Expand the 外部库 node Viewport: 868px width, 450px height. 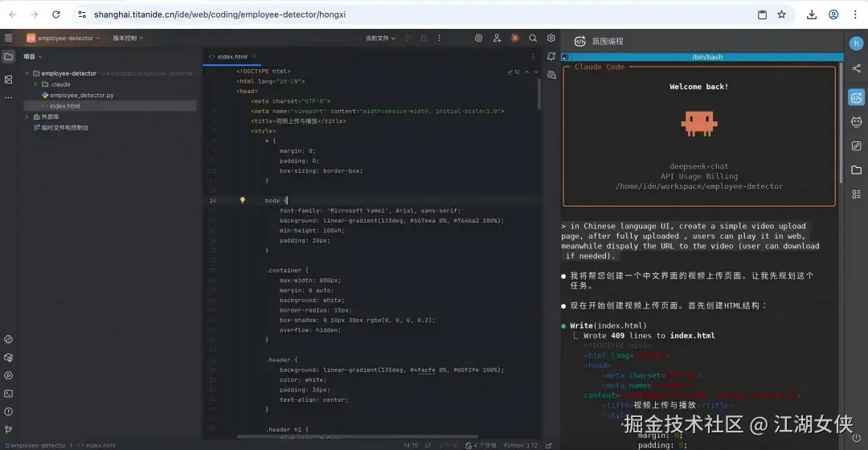[x=27, y=117]
